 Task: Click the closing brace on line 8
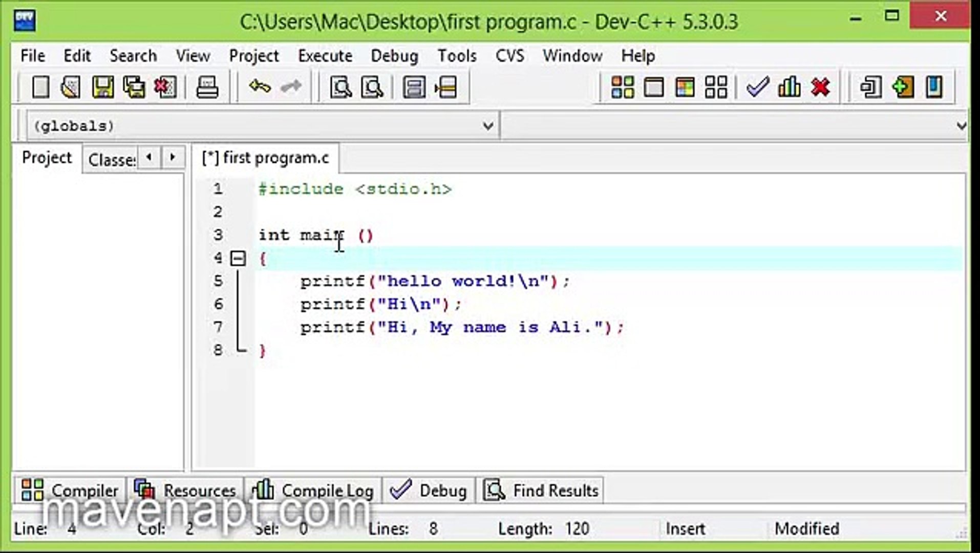[x=263, y=351]
